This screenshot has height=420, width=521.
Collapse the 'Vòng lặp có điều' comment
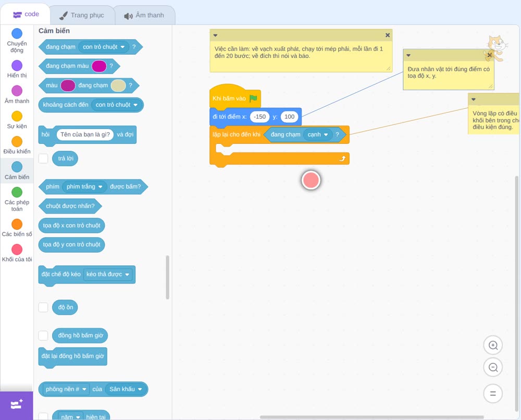[x=474, y=100]
